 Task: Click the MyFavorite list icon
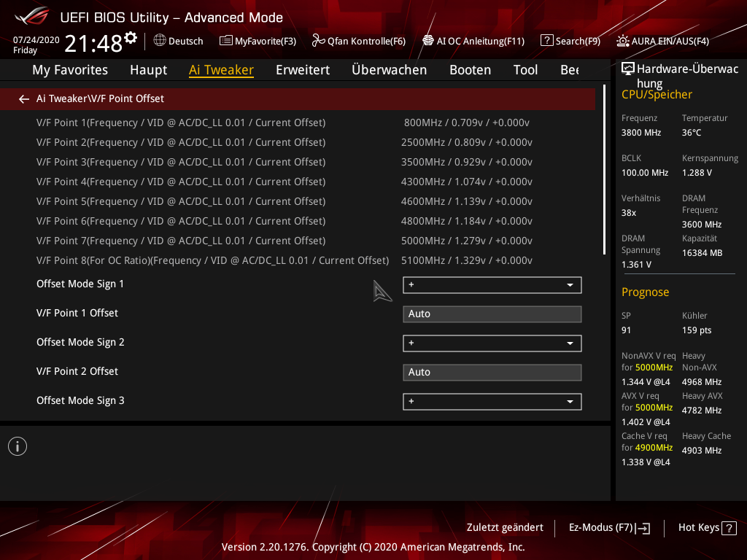pyautogui.click(x=226, y=41)
